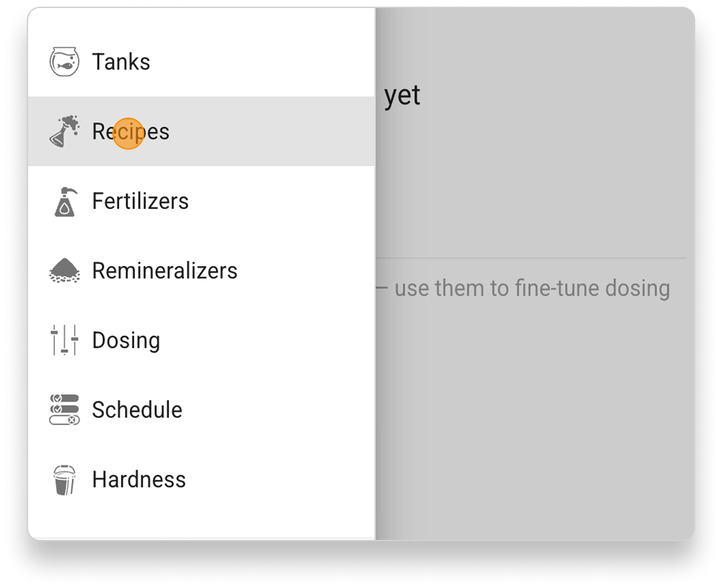This screenshot has height=588, width=722.
Task: Click the Remineralizers powder pile icon
Action: pyautogui.click(x=65, y=271)
